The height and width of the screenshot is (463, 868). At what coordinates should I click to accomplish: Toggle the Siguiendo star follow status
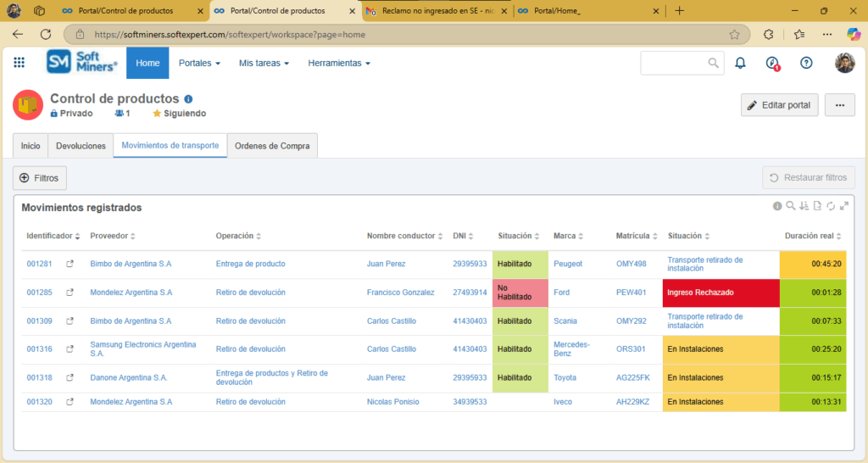tap(179, 114)
